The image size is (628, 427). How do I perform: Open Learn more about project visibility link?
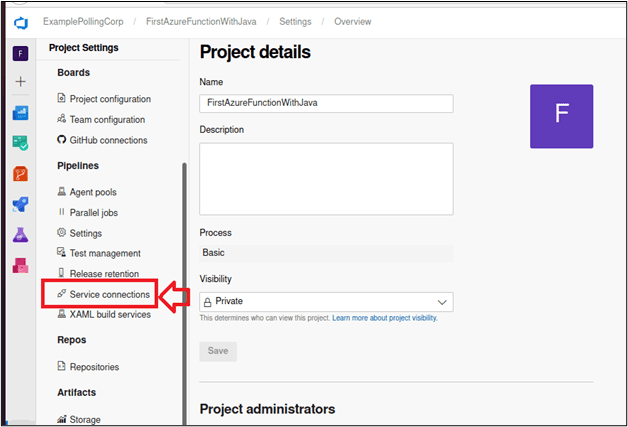coord(385,318)
